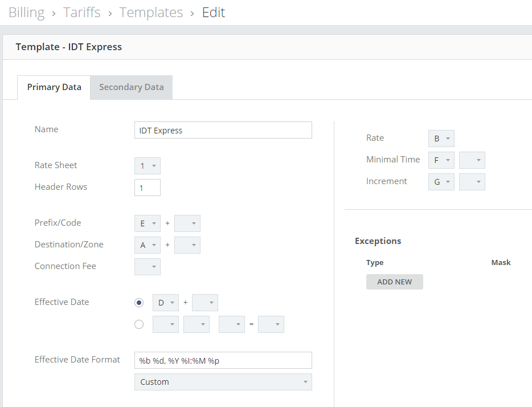Open empty Connection Fee dropdown
532x407 pixels.
[x=148, y=267]
